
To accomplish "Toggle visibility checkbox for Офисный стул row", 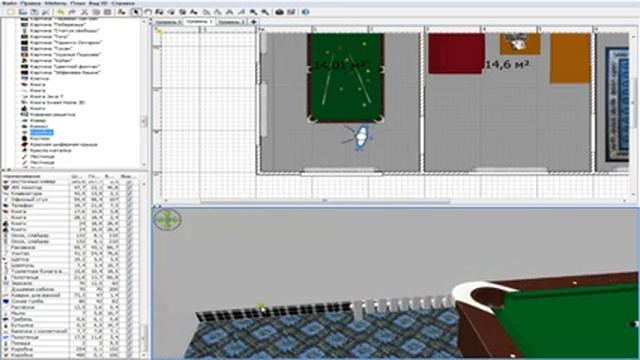I will (129, 200).
